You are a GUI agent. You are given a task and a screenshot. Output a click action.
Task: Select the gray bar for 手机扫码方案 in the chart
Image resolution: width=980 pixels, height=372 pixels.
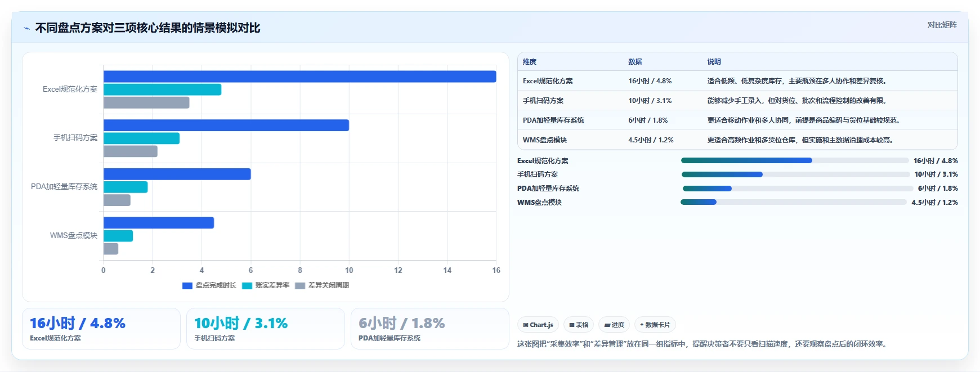pos(131,151)
